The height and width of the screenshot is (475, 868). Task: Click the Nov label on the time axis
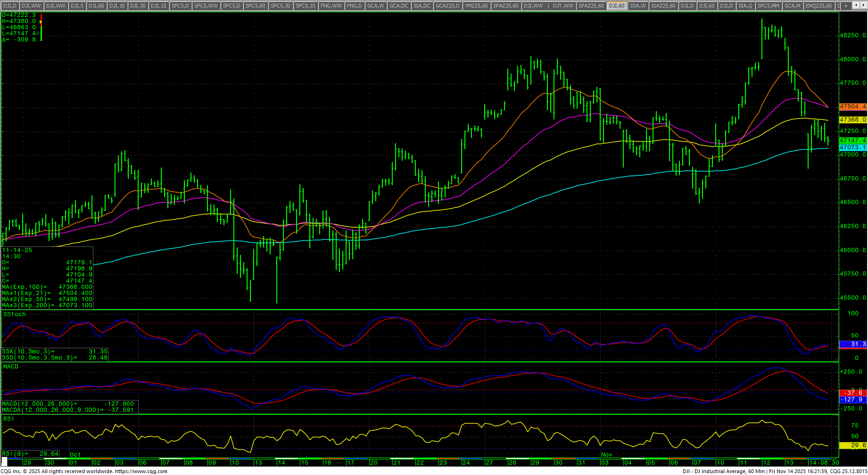tap(606, 455)
